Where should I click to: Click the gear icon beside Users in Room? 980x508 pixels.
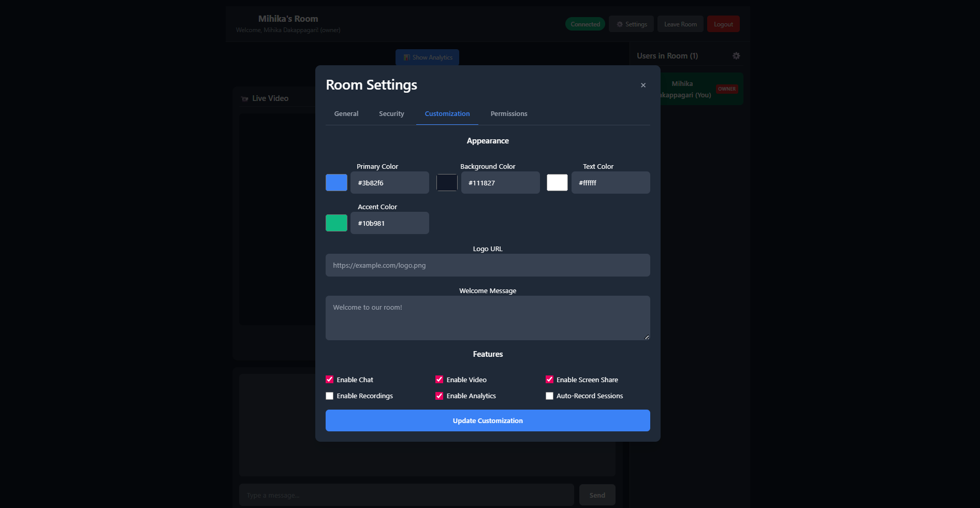point(736,56)
